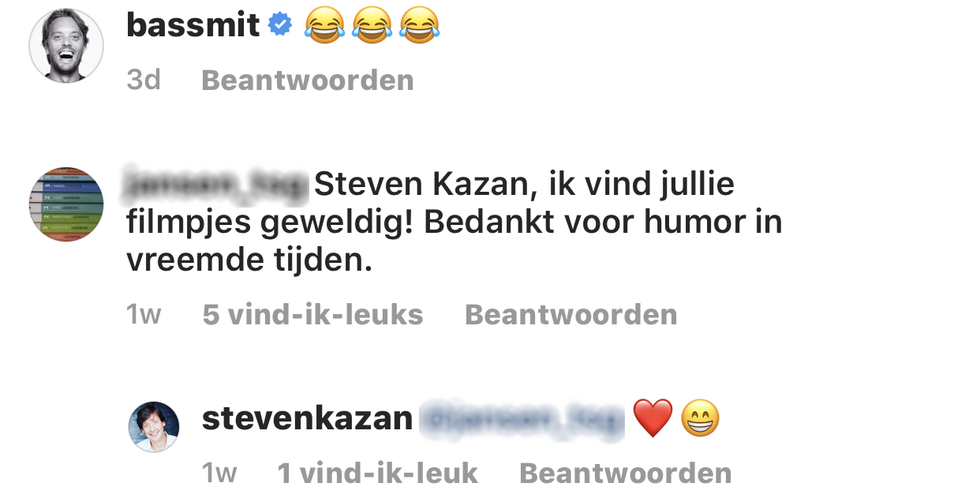The image size is (980, 498).
Task: Click the 3d timestamp under bassmit's comment
Action: [144, 80]
